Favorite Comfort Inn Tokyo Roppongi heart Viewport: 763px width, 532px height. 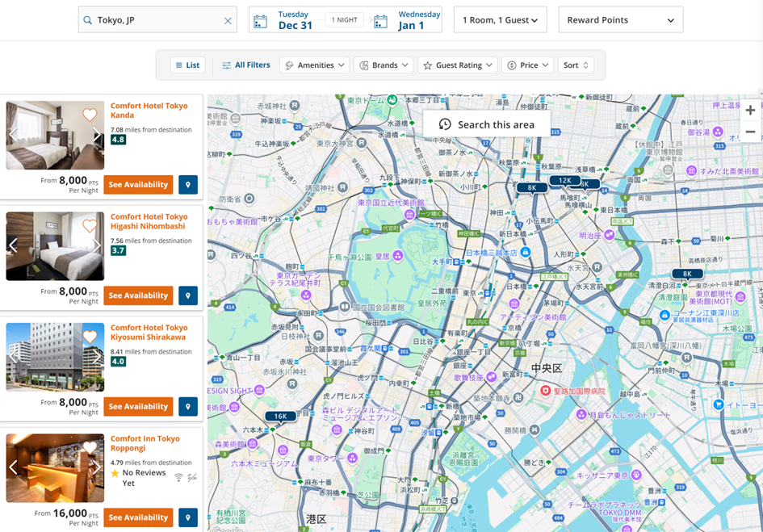coord(90,448)
